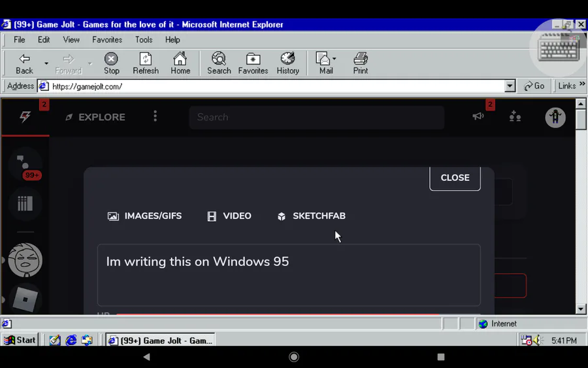Click the Go button
Screen dimensions: 588x368
[534, 86]
